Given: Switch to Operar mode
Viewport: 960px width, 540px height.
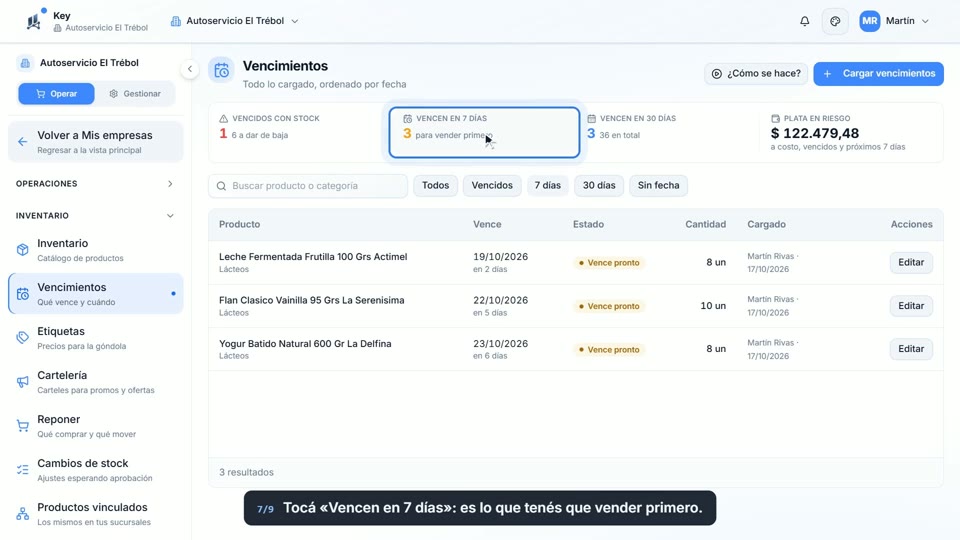Looking at the screenshot, I should 56,94.
